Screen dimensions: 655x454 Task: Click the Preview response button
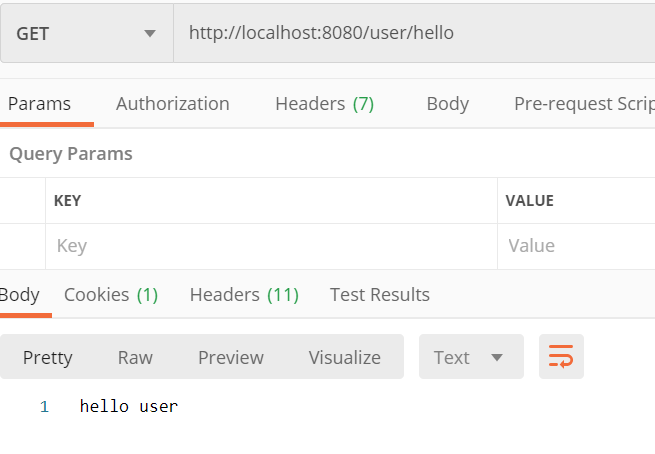(231, 357)
